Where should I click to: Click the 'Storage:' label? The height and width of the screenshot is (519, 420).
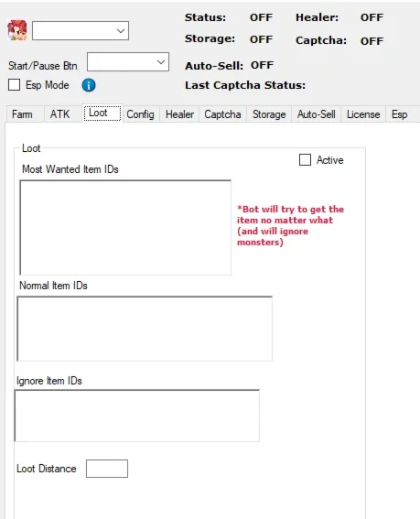point(210,39)
